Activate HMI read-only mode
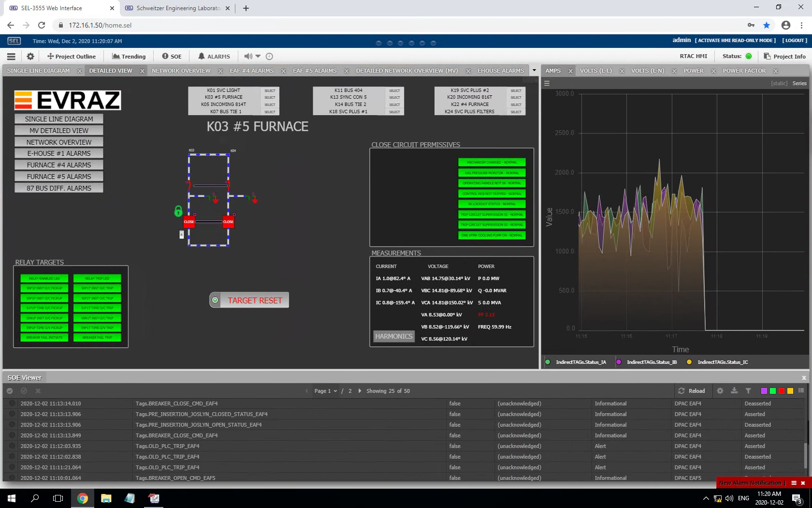Image resolution: width=812 pixels, height=508 pixels. click(x=736, y=40)
